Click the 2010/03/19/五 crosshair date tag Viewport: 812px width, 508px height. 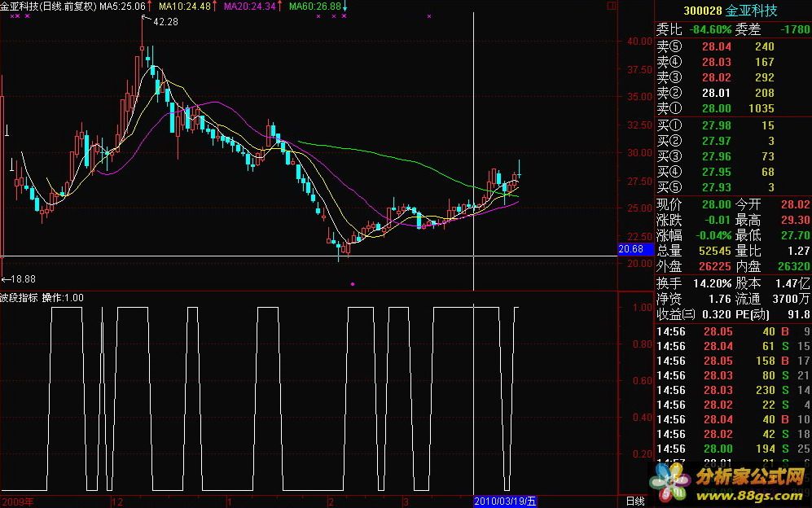pos(505,501)
